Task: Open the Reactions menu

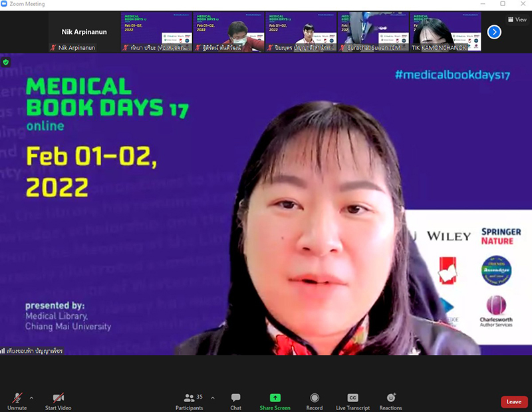Action: 390,401
